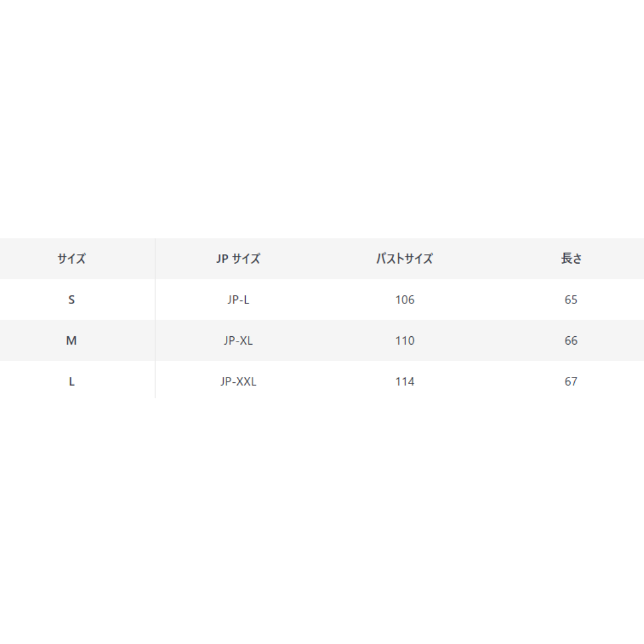Click the length value 66
Image resolution: width=644 pixels, height=644 pixels.
[x=571, y=340]
